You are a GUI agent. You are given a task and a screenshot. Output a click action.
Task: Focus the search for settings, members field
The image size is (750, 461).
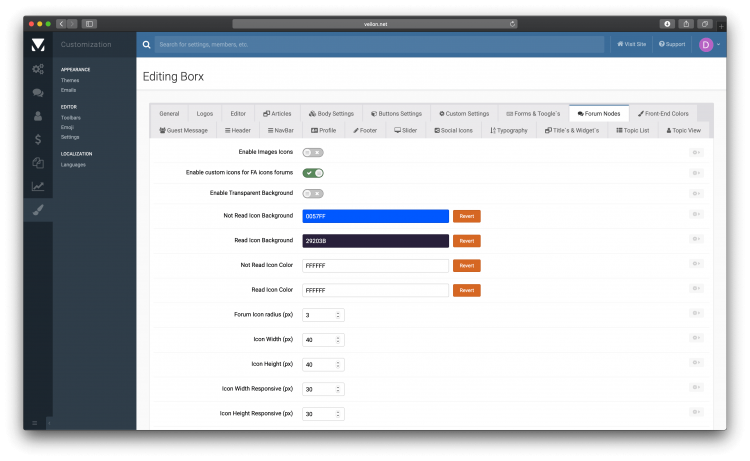380,44
